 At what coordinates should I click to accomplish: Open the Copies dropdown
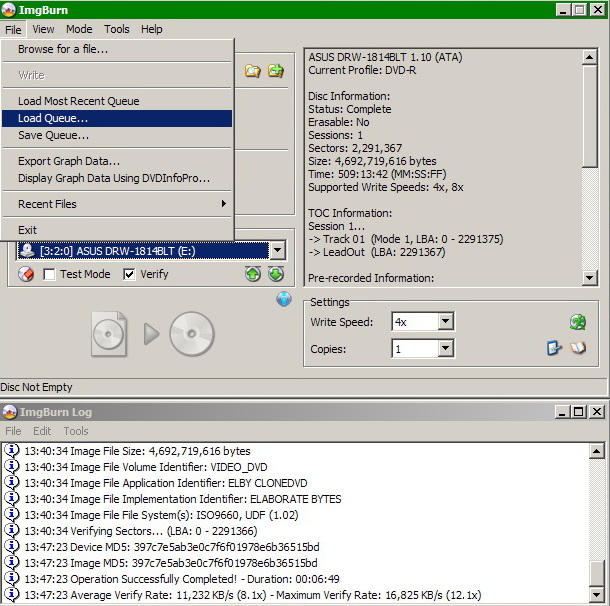[x=445, y=348]
